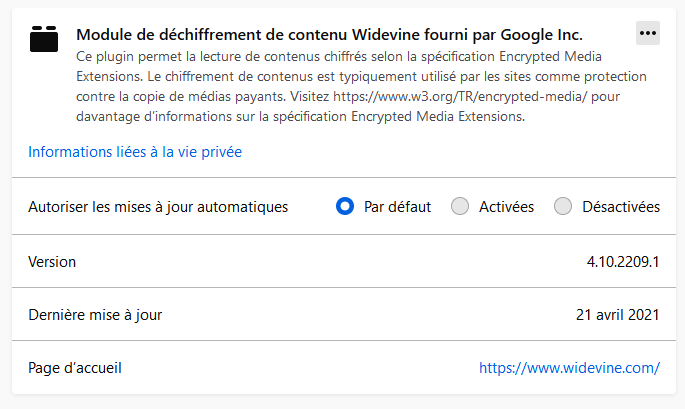
Task: Select the "Par défaut" update option
Action: 345,207
